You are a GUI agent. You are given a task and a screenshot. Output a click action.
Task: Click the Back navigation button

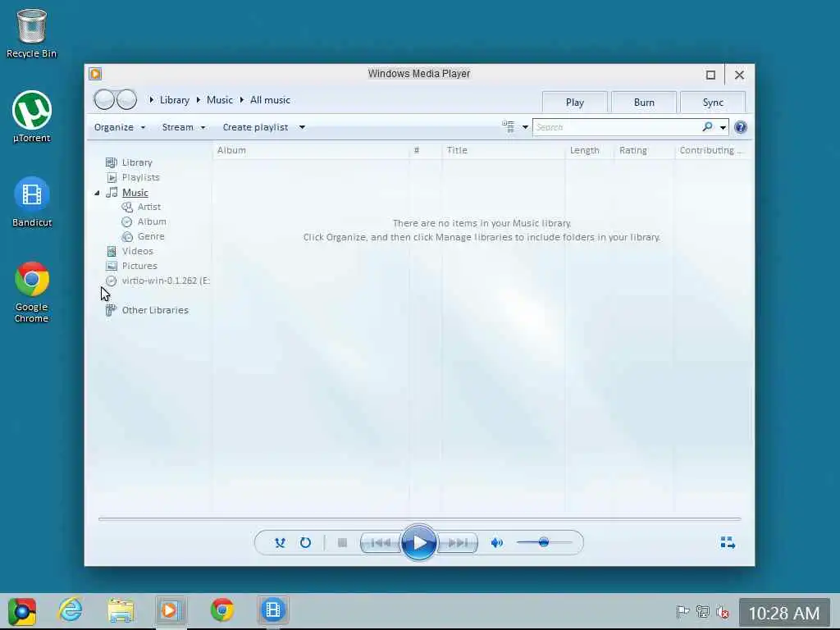(104, 99)
